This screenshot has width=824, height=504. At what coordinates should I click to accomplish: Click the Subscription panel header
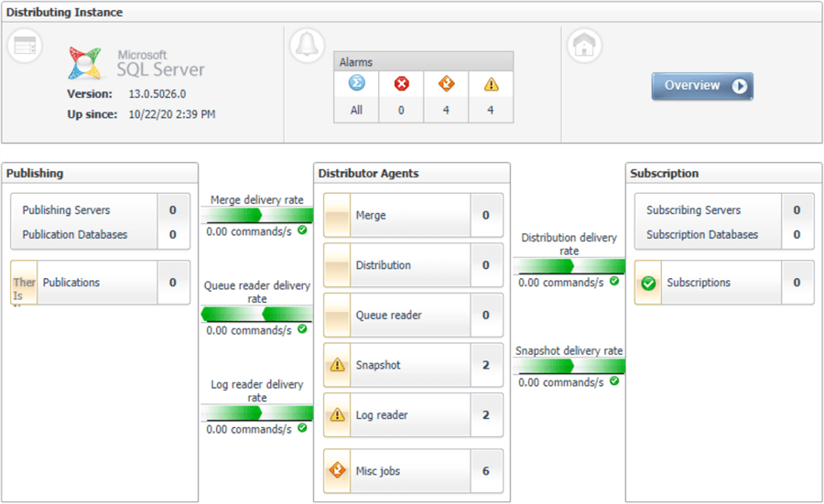tap(723, 173)
